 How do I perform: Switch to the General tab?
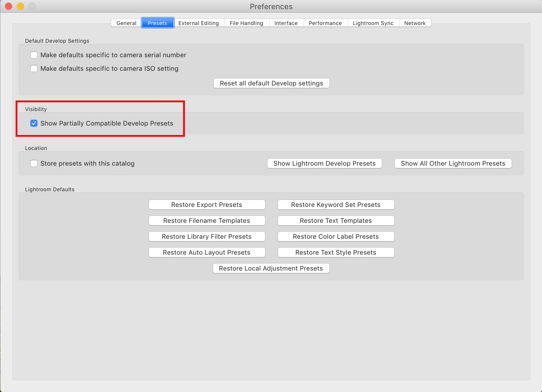coord(126,23)
